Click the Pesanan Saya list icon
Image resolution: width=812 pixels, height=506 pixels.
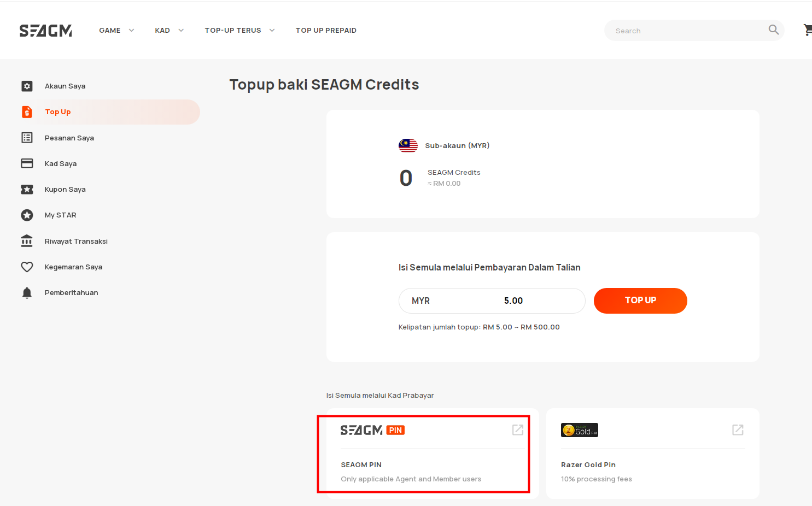(27, 138)
